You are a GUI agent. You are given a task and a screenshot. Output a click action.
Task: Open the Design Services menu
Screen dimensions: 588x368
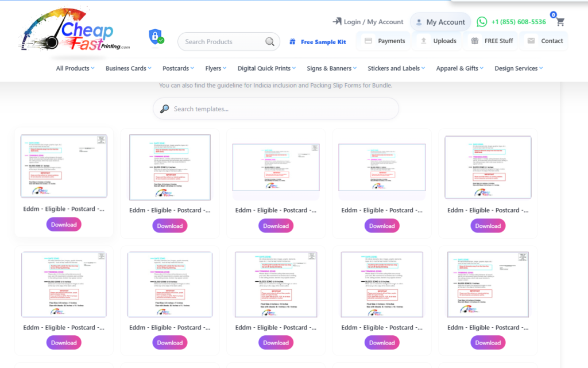518,68
